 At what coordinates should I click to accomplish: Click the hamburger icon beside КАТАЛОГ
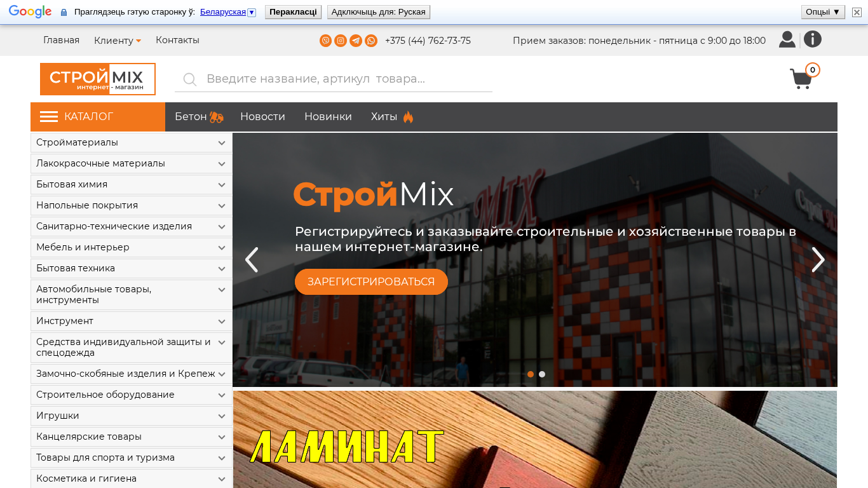click(x=49, y=117)
